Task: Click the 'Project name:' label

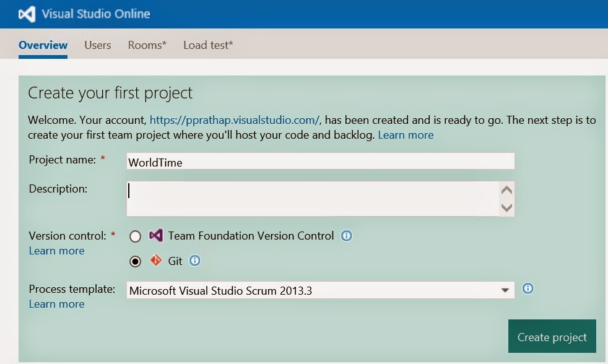Action: 62,160
